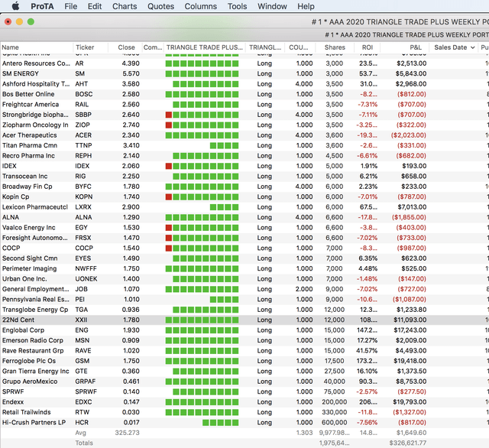Click the Com... column header
This screenshot has width=489, height=448.
tap(153, 47)
